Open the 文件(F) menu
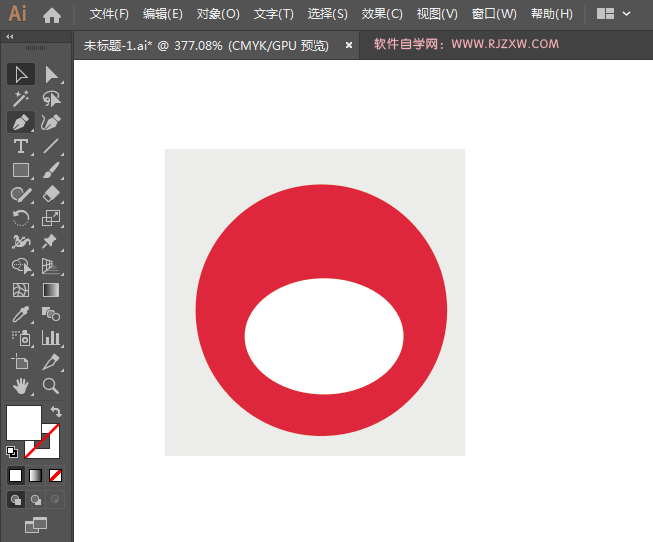The image size is (653, 542). (109, 14)
